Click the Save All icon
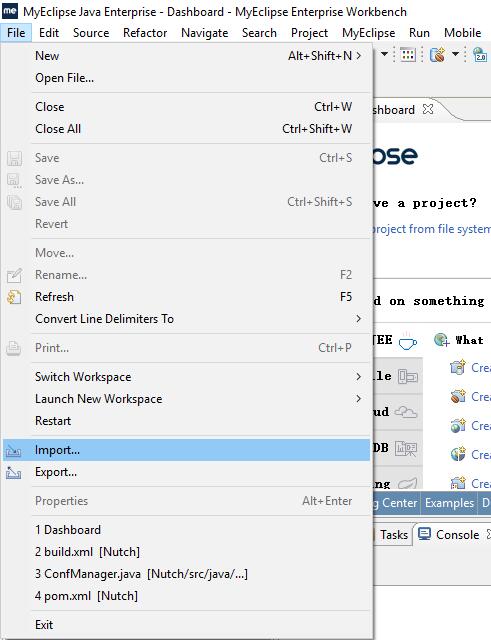Screen dimensions: 491x640 [14, 202]
